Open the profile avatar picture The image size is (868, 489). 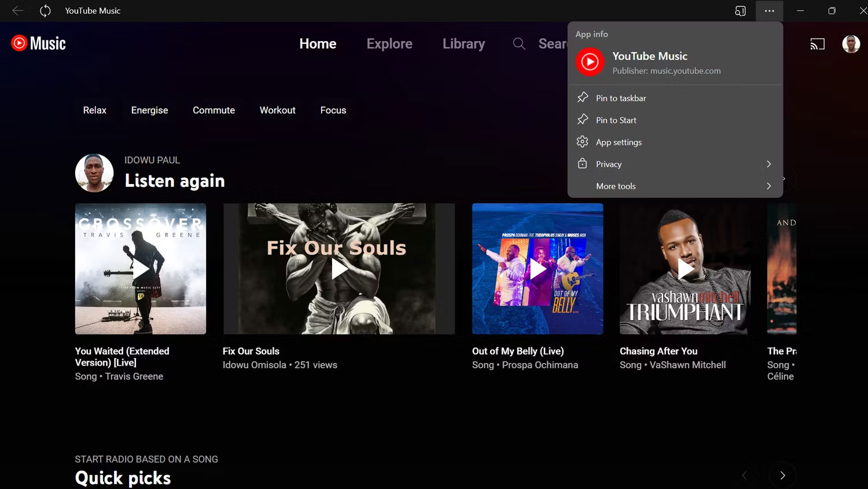(851, 43)
